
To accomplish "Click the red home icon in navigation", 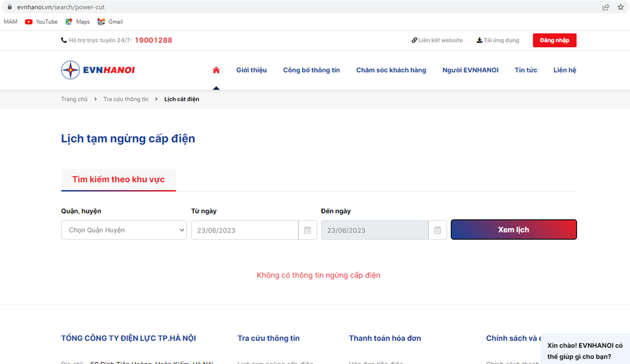I will tap(216, 70).
